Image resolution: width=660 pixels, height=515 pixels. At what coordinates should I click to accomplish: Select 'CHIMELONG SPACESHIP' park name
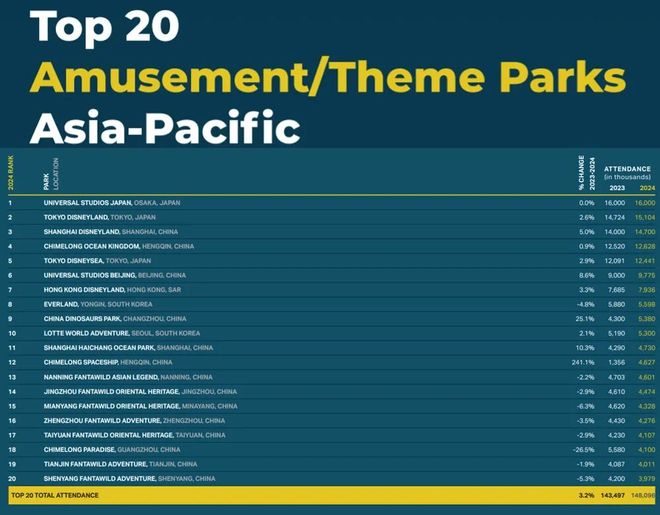(81, 362)
